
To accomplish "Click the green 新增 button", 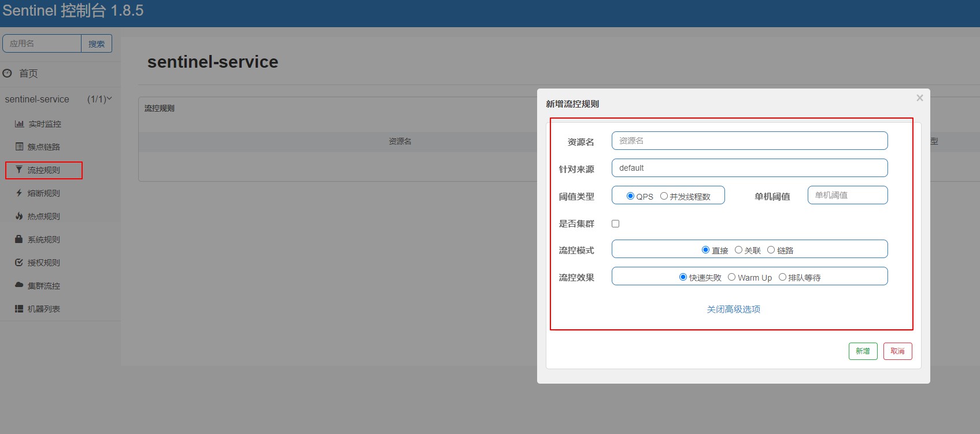I will 863,351.
